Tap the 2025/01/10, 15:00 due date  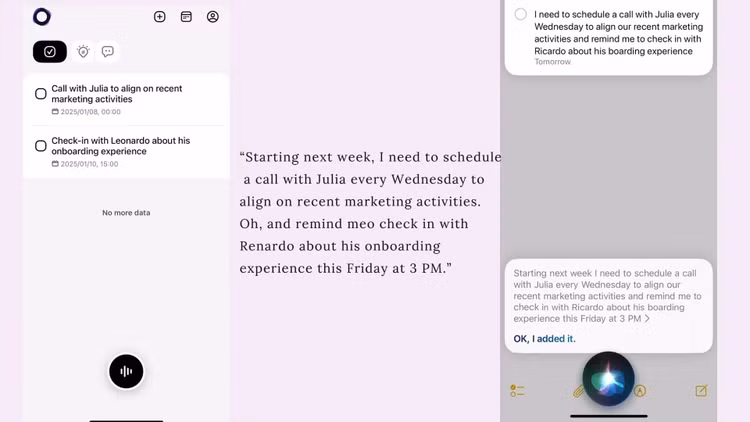(88, 164)
